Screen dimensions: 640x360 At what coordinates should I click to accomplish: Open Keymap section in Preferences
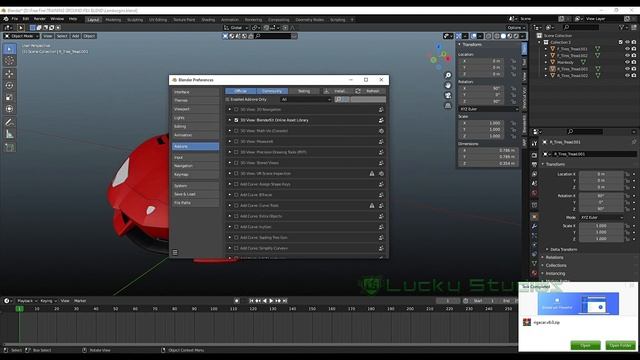[x=196, y=175]
